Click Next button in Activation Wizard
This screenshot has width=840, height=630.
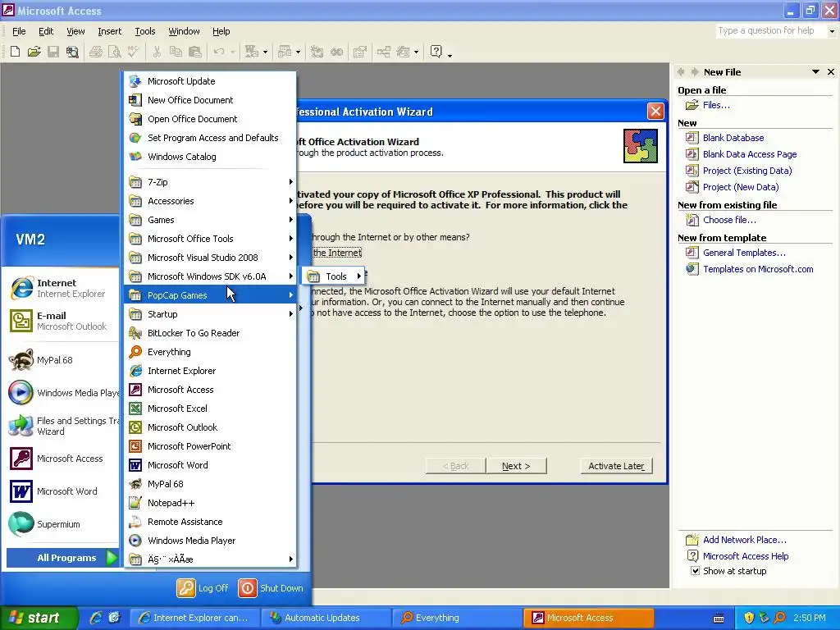[x=516, y=466]
